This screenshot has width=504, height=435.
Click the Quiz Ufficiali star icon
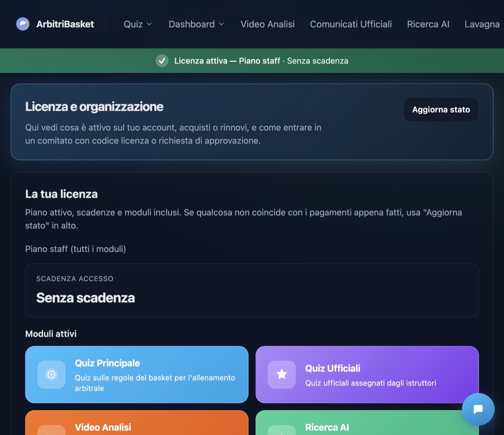tap(282, 375)
